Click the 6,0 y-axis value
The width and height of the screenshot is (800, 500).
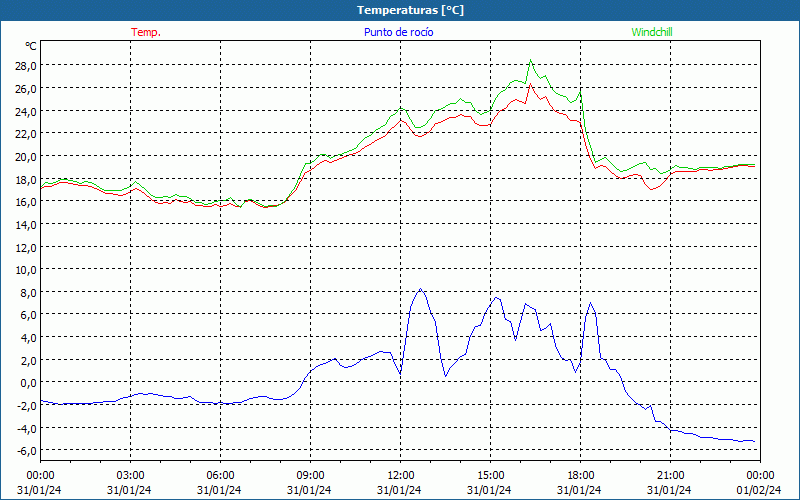(28, 315)
